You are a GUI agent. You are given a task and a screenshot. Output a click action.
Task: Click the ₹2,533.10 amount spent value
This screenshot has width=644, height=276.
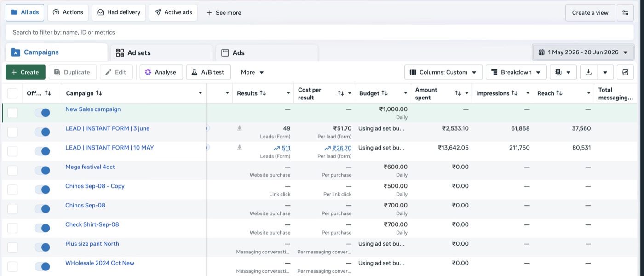click(x=455, y=128)
